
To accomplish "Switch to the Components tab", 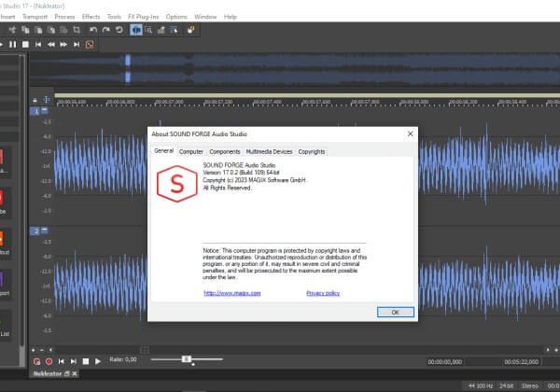I will point(225,152).
